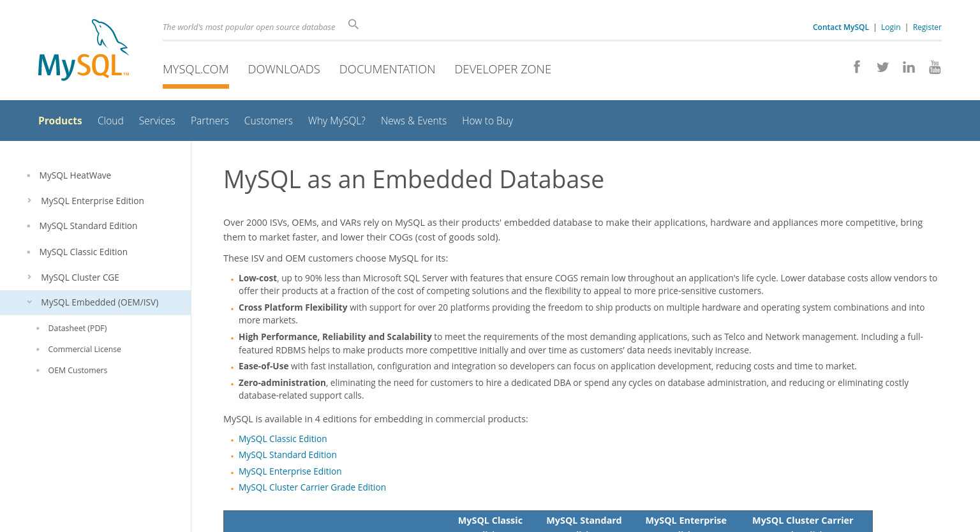
Task: Open Commercial License sidebar link
Action: (x=85, y=349)
